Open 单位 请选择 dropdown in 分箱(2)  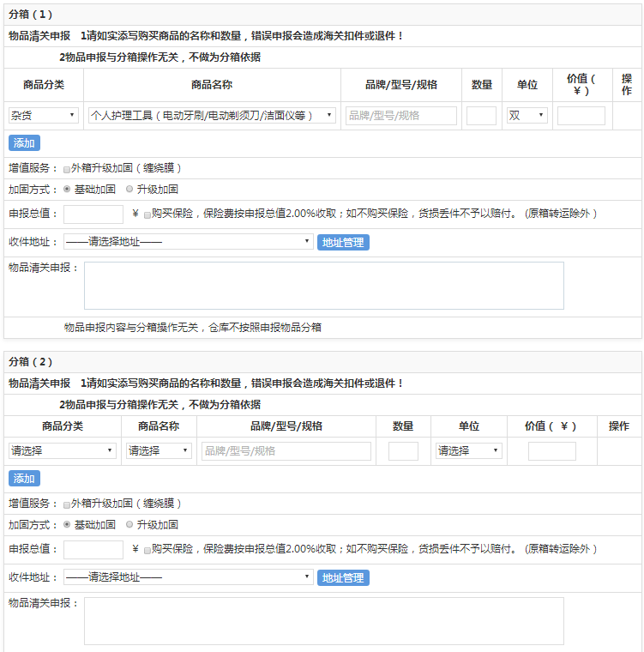point(468,451)
